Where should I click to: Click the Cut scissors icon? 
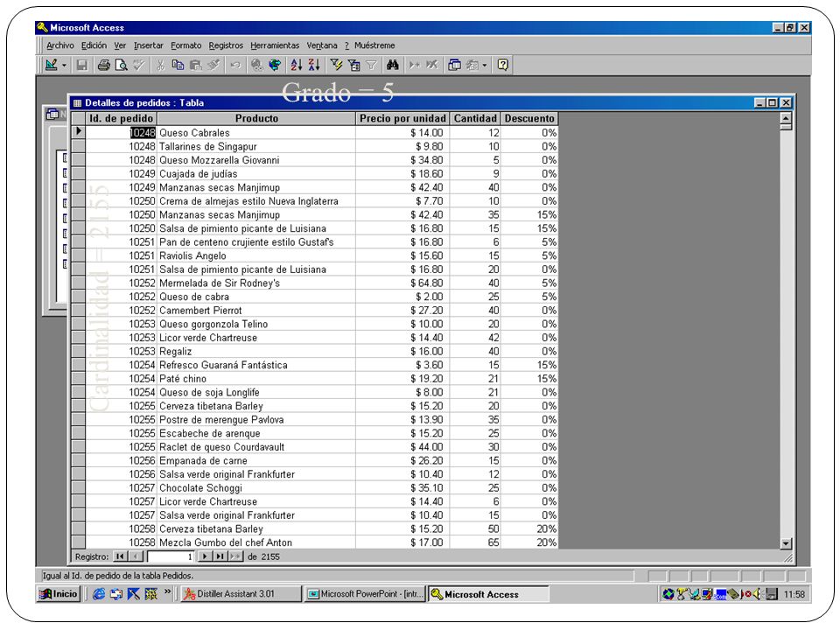[160, 66]
